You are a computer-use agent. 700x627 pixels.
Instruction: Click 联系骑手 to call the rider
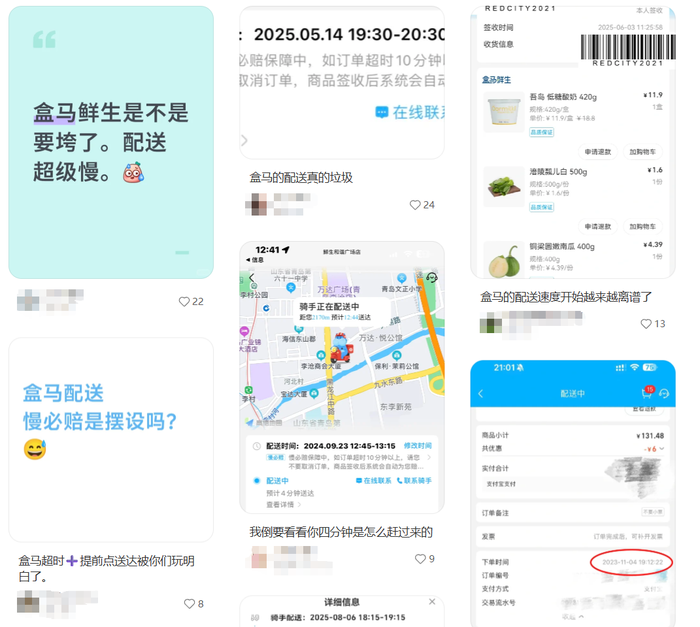(x=414, y=481)
